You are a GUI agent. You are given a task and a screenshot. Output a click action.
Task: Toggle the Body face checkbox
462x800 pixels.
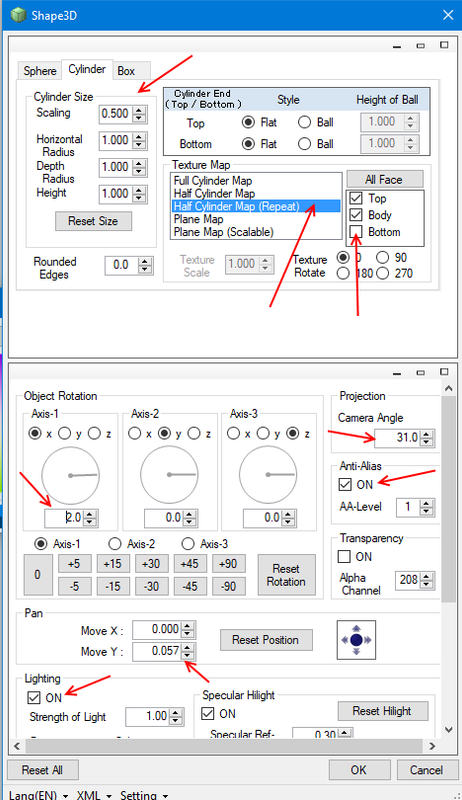[x=356, y=215]
